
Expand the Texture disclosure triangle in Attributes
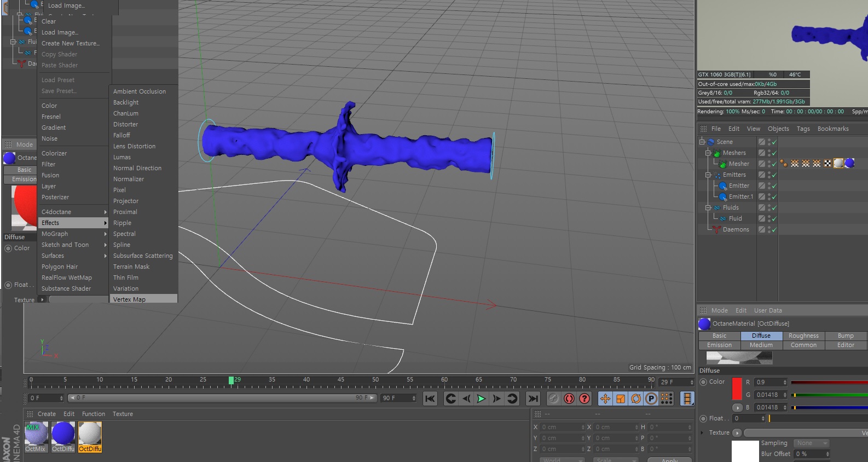(x=702, y=432)
